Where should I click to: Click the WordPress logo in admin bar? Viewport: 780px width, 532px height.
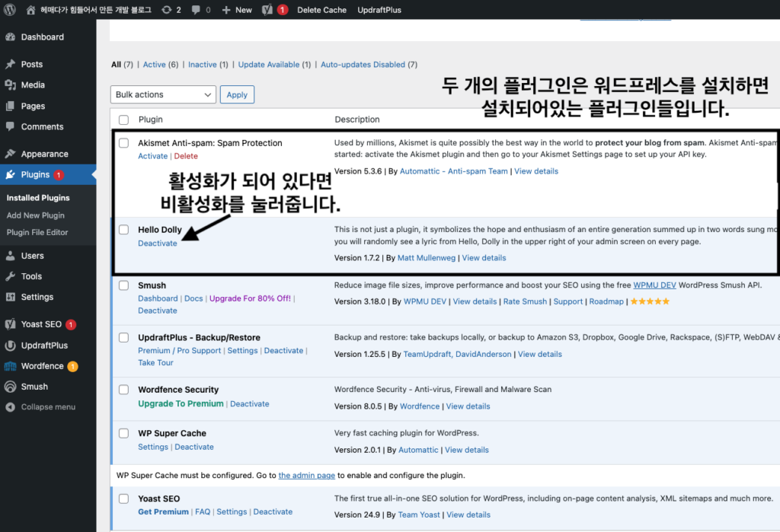coord(9,9)
